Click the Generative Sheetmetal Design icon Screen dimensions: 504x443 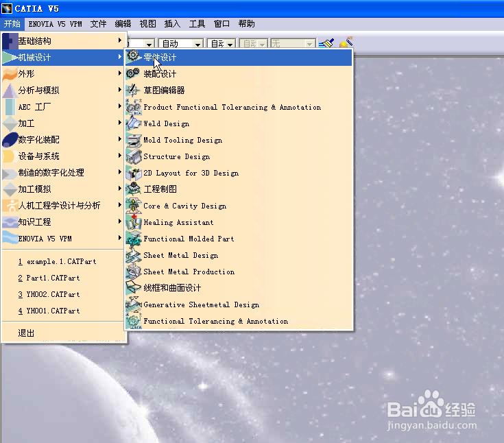[x=133, y=304]
